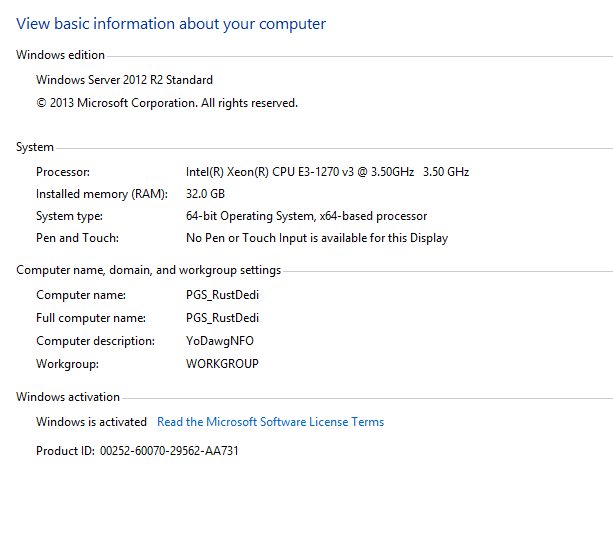
Task: Click the Installed memory (RAM) label
Action: pos(101,194)
